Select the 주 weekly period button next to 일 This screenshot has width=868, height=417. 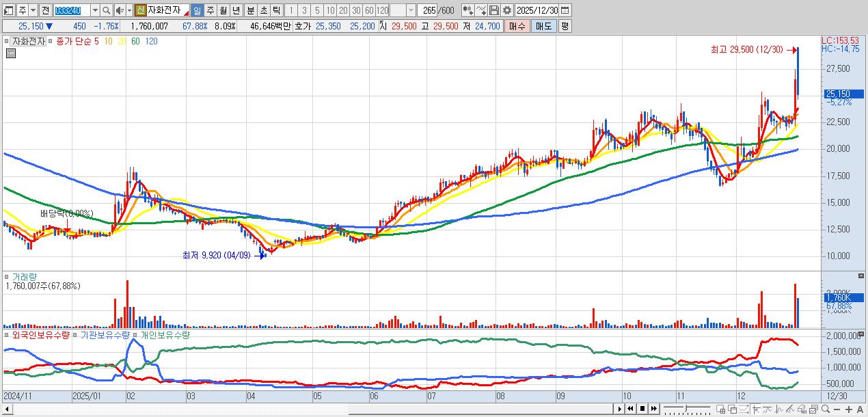click(x=209, y=10)
